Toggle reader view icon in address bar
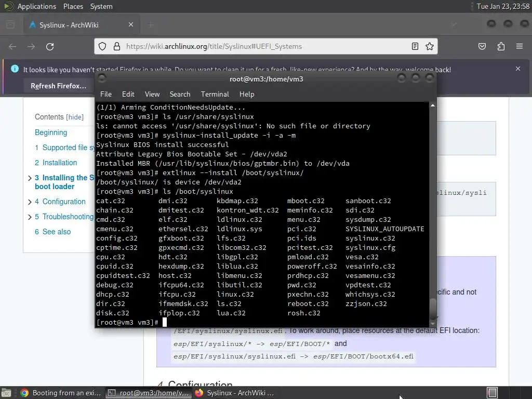Viewport: 532px width, 399px height. click(x=415, y=46)
